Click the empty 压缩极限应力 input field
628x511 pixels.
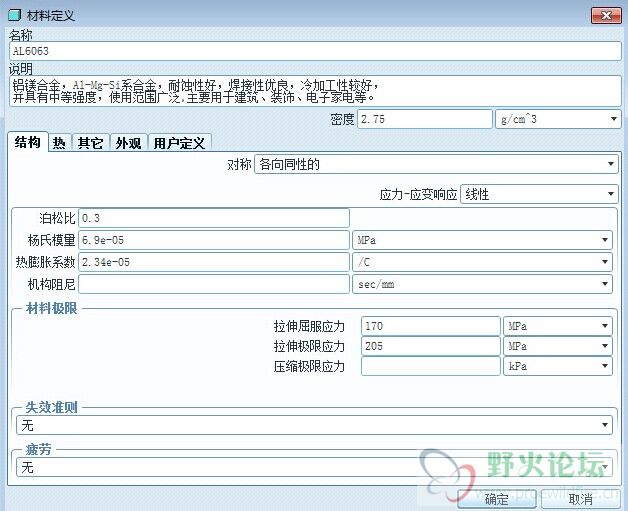pos(431,366)
